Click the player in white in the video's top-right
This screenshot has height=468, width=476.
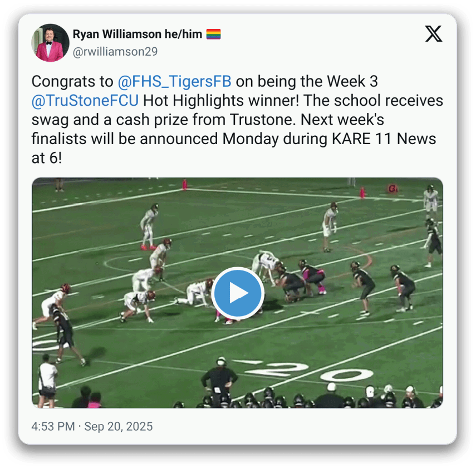tap(431, 199)
